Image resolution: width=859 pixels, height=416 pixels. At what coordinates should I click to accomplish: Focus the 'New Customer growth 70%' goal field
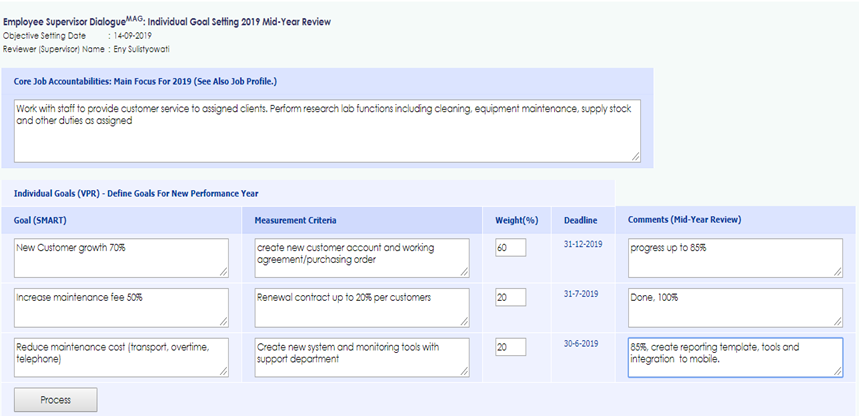[121, 257]
